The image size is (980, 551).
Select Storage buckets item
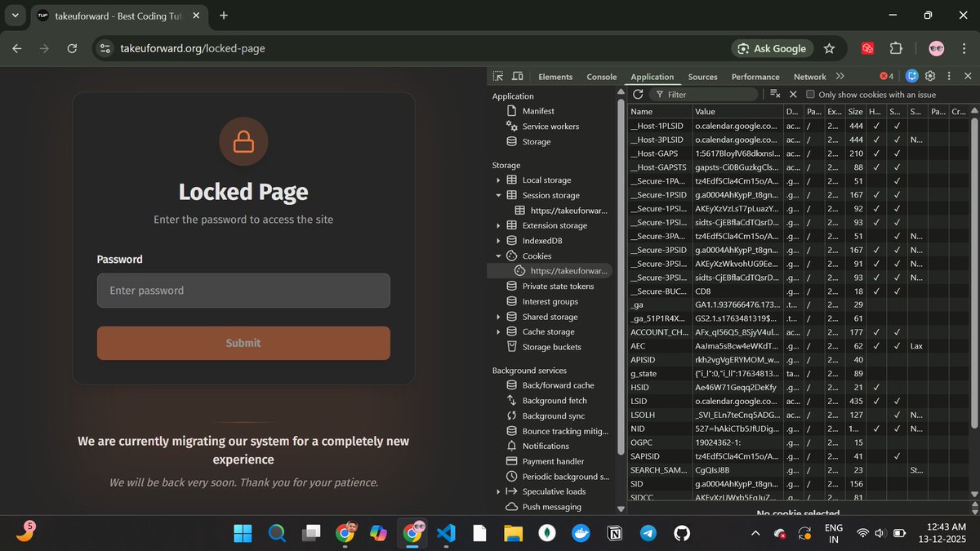click(x=551, y=347)
